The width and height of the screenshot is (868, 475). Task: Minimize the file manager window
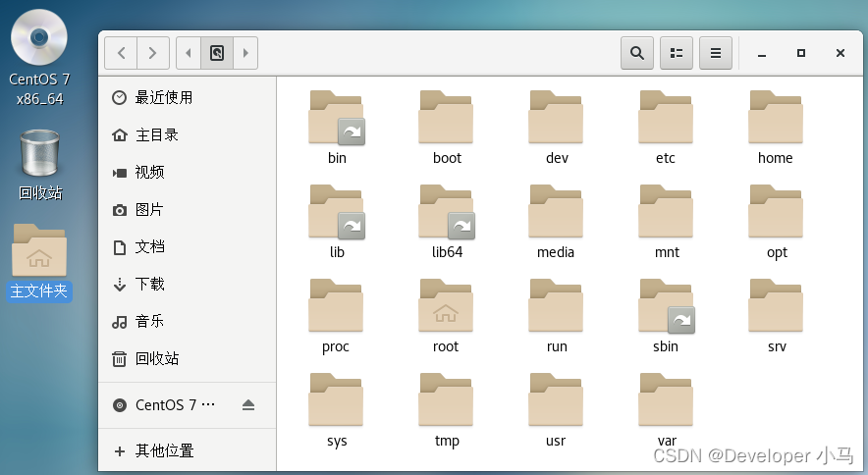[762, 54]
